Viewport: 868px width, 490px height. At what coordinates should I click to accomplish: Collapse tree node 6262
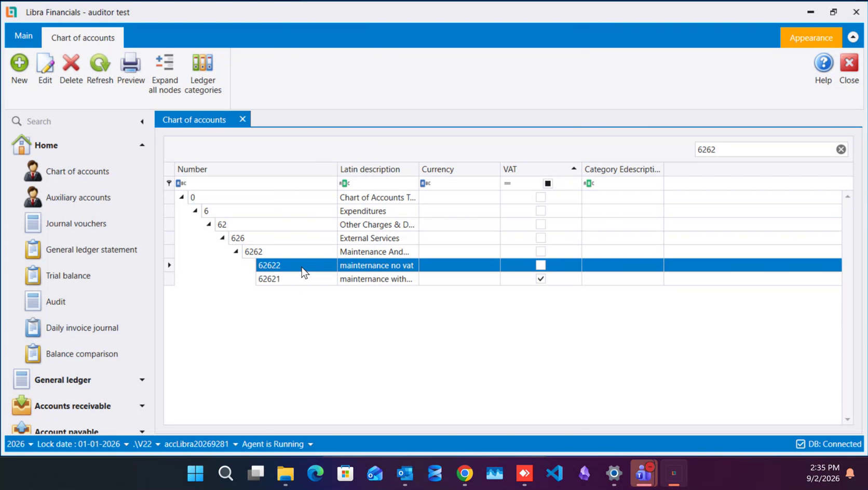pos(236,251)
